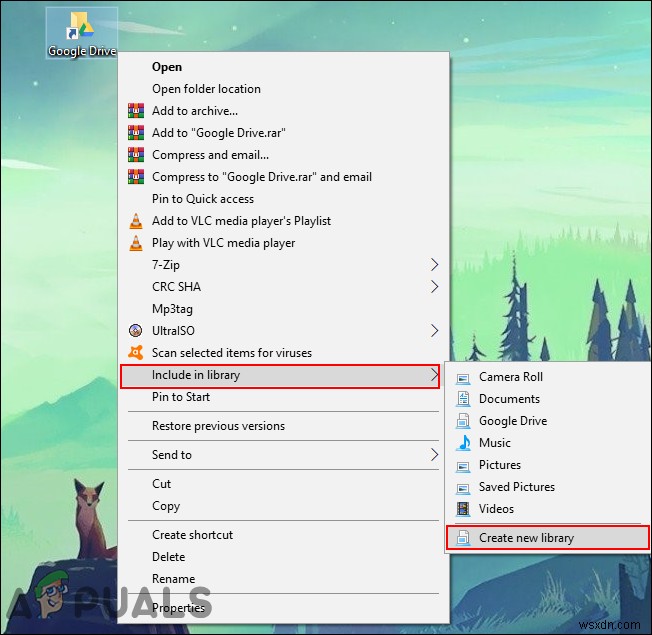Select Google Drive library in submenu
Image resolution: width=652 pixels, height=635 pixels.
548,421
